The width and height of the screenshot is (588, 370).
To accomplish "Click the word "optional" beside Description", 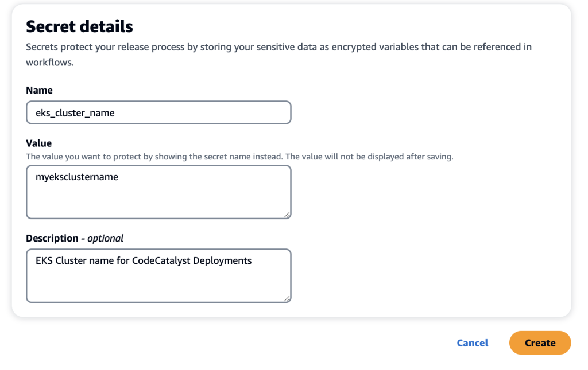I will pos(105,238).
